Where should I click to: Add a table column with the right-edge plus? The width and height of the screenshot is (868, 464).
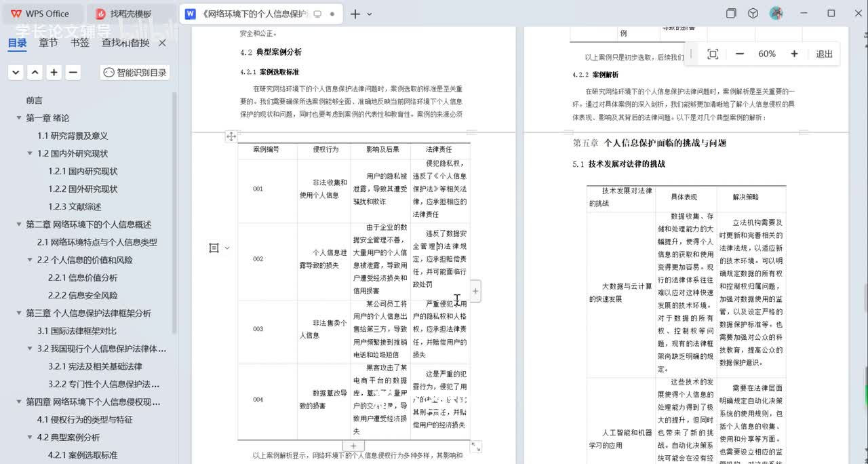pyautogui.click(x=475, y=291)
